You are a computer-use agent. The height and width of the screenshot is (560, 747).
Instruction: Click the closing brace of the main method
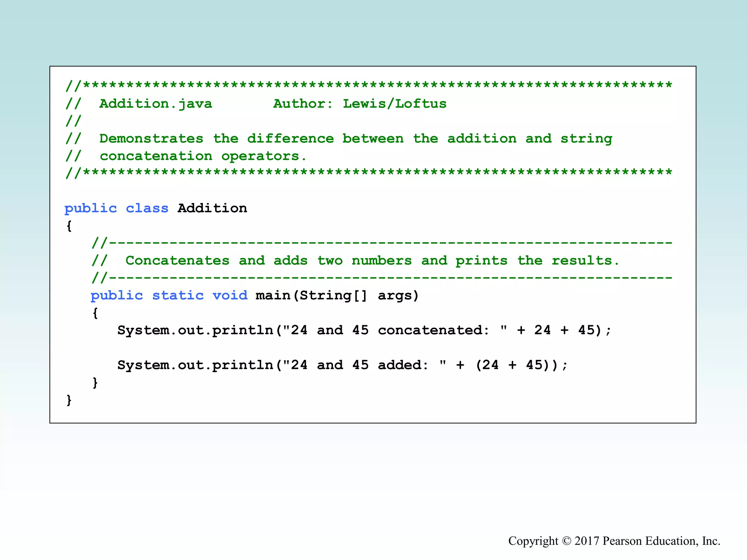[x=95, y=383]
